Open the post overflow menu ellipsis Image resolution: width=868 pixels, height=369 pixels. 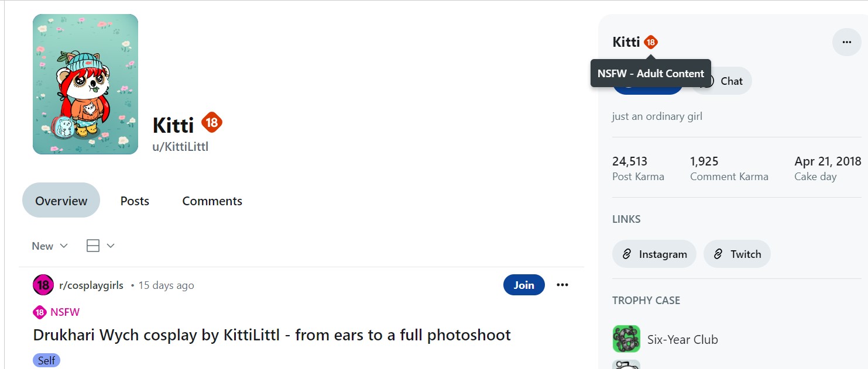click(562, 285)
